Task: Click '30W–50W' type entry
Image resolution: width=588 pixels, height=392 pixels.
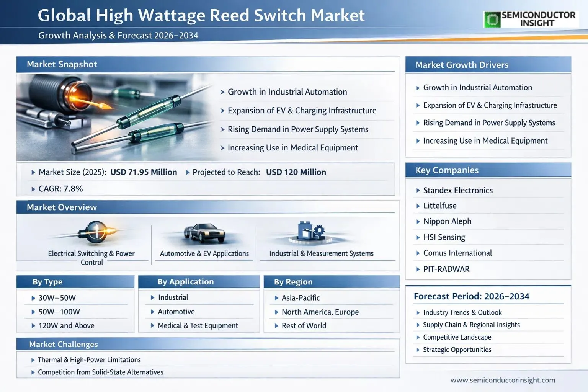Action: 57,297
